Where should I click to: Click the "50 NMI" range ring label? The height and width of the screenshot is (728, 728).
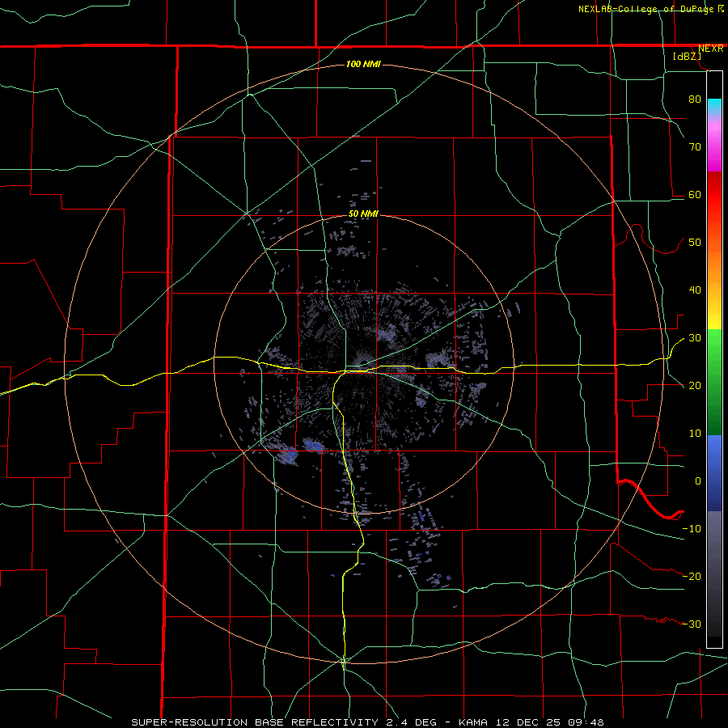[363, 214]
